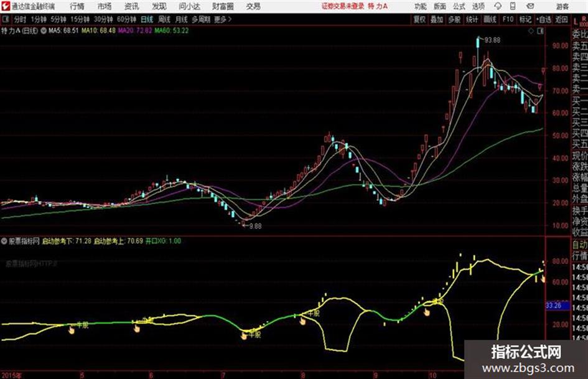Click the MA5: 68.51 indicator label
This screenshot has width=588, height=379.
pyautogui.click(x=63, y=30)
